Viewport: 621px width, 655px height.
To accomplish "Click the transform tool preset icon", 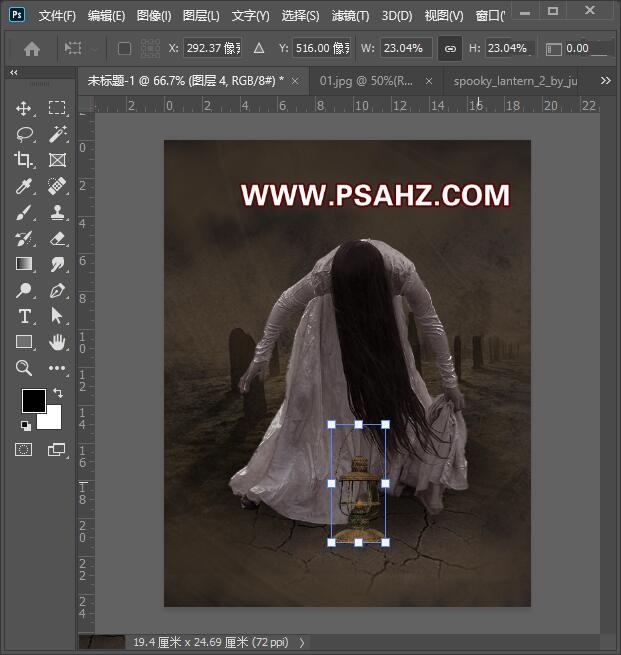I will pyautogui.click(x=73, y=48).
